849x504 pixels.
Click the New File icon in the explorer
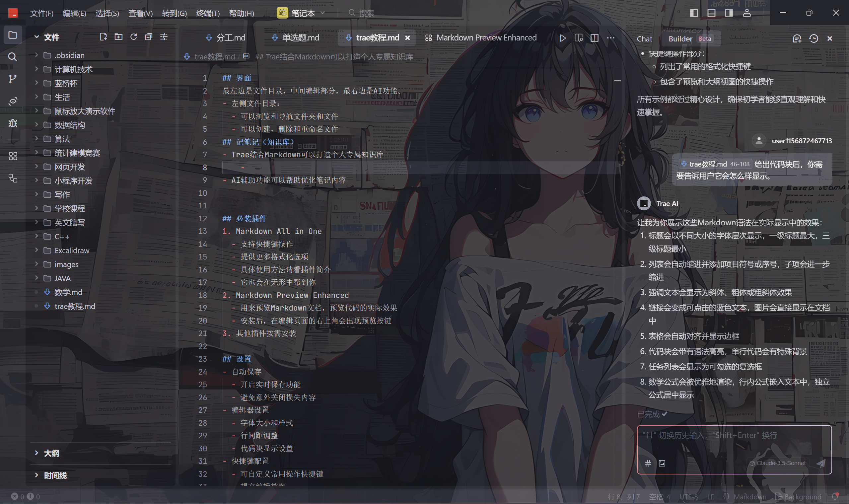point(103,37)
